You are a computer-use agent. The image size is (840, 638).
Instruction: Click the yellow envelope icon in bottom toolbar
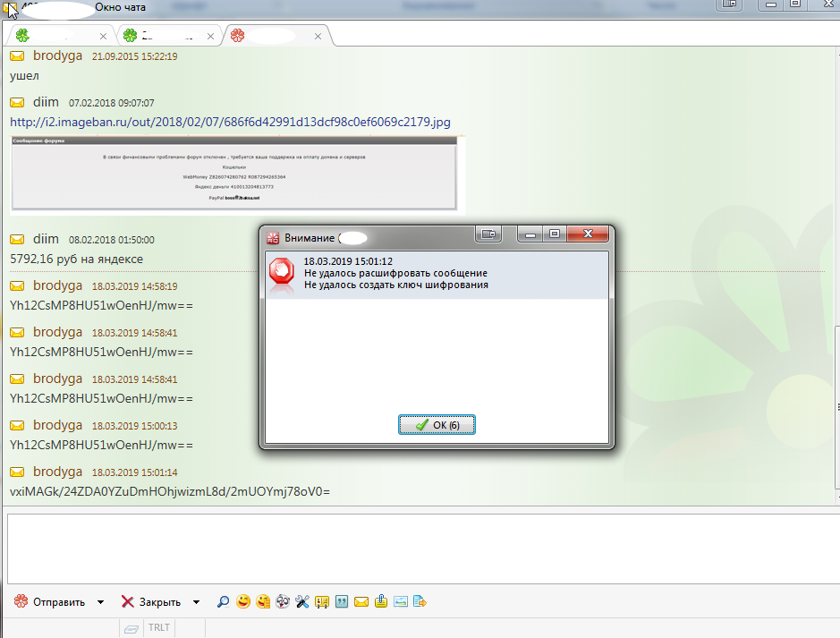point(361,602)
